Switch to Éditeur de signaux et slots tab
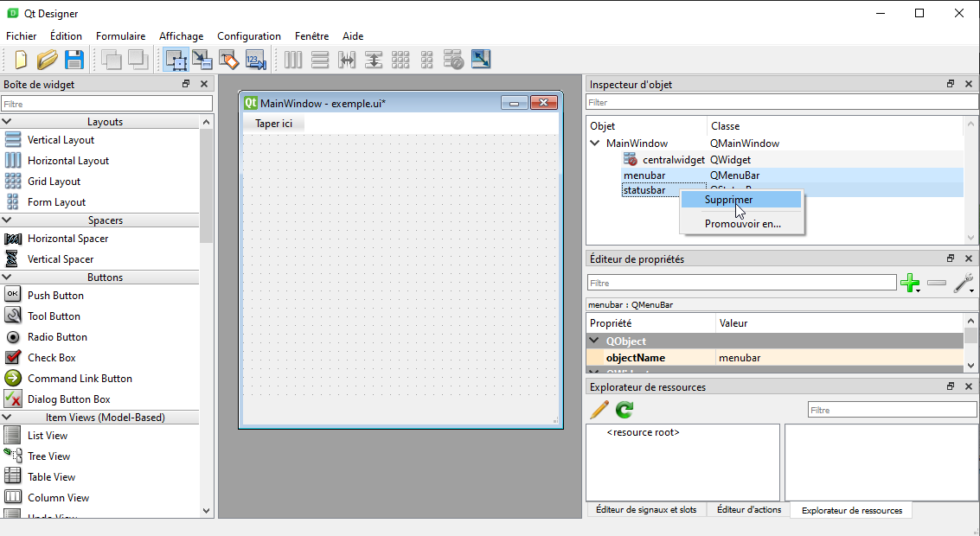Viewport: 980px width, 536px height. click(x=646, y=510)
